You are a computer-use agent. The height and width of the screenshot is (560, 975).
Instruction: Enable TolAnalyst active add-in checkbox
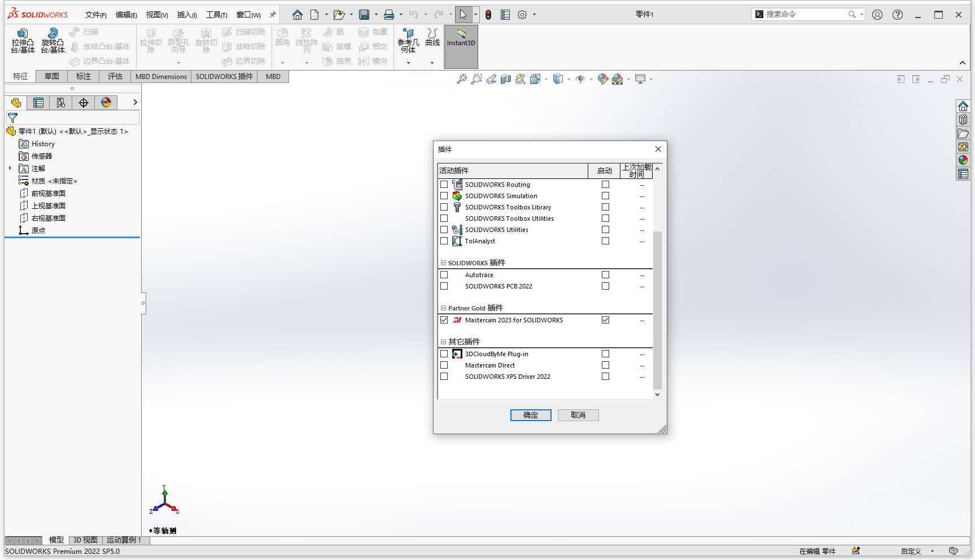click(x=444, y=241)
